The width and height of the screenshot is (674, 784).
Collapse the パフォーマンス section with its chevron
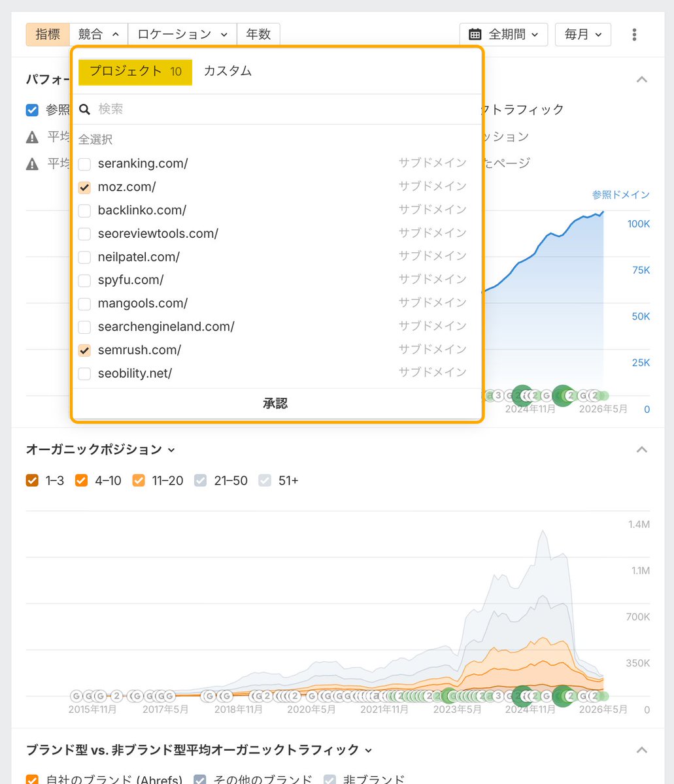click(642, 80)
